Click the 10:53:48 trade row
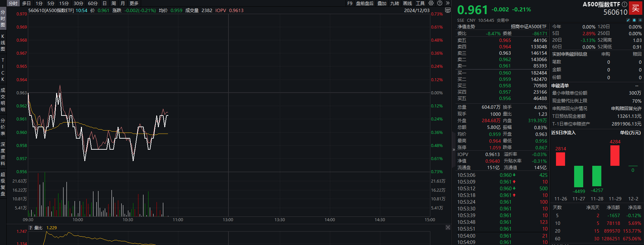This screenshot has height=245, width=644. click(502, 222)
